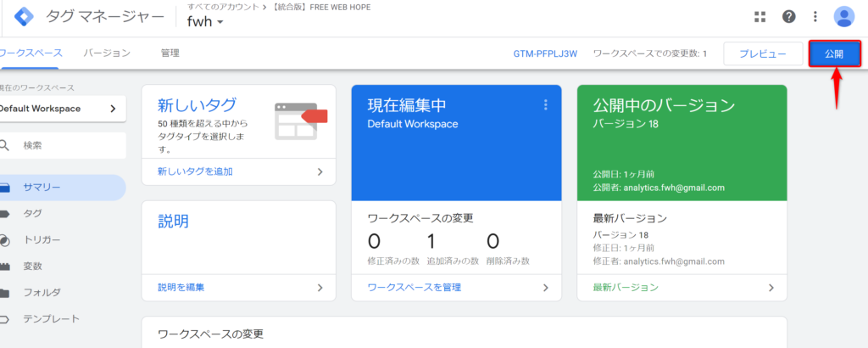Click the search magnifier icon in sidebar
868x348 pixels.
tap(4, 145)
